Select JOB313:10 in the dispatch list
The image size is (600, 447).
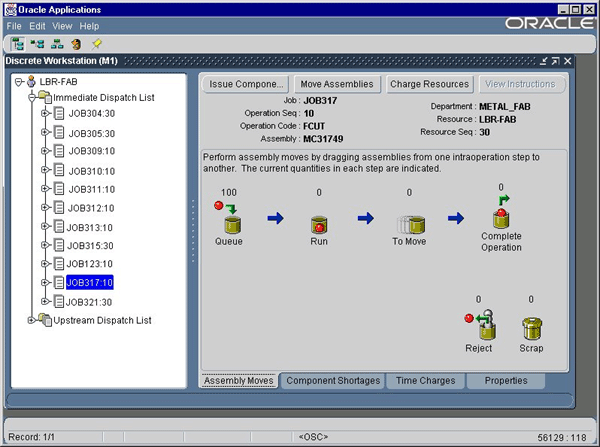(x=90, y=228)
